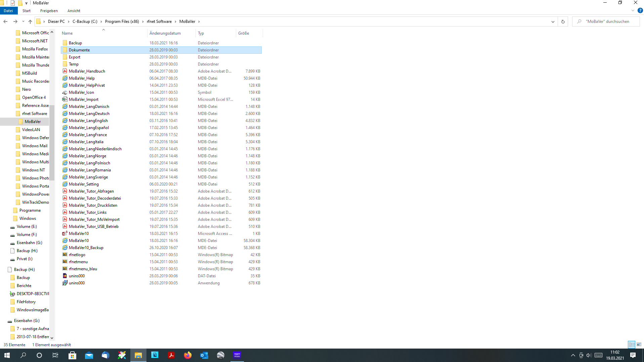Viewport: 644px width, 362px height.
Task: Navigate to Program Files (x86) breadcrumb
Action: click(x=122, y=22)
